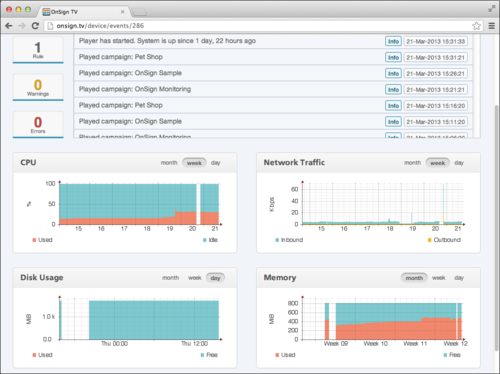Bookmark the page with the star icon
The height and width of the screenshot is (374, 500).
click(x=477, y=26)
